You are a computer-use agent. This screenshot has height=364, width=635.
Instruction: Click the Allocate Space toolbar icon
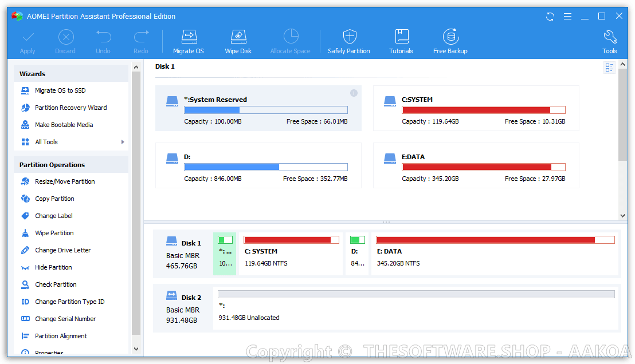[291, 37]
